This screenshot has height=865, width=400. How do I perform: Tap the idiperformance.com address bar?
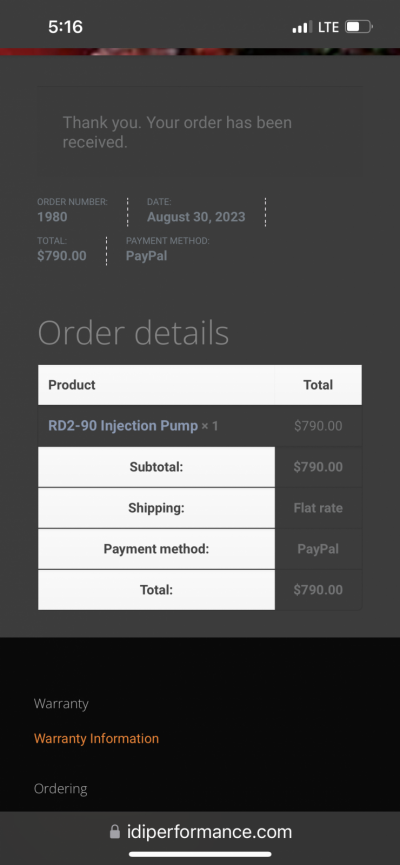tap(200, 831)
